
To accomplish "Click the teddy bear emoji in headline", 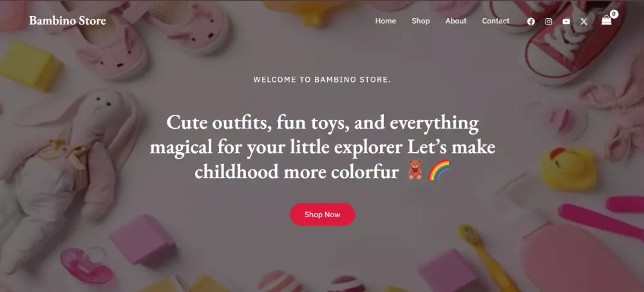I will (x=415, y=170).
